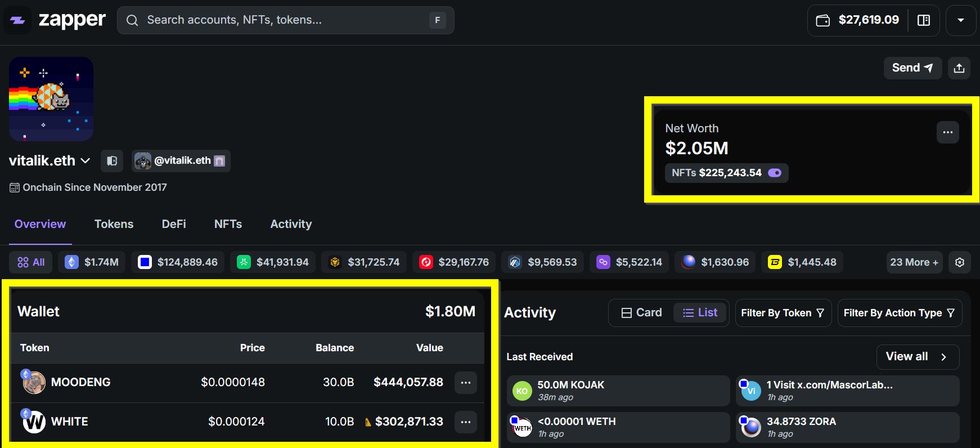This screenshot has width=980, height=448.
Task: Open the layout panel icon in header
Action: coord(924,20)
